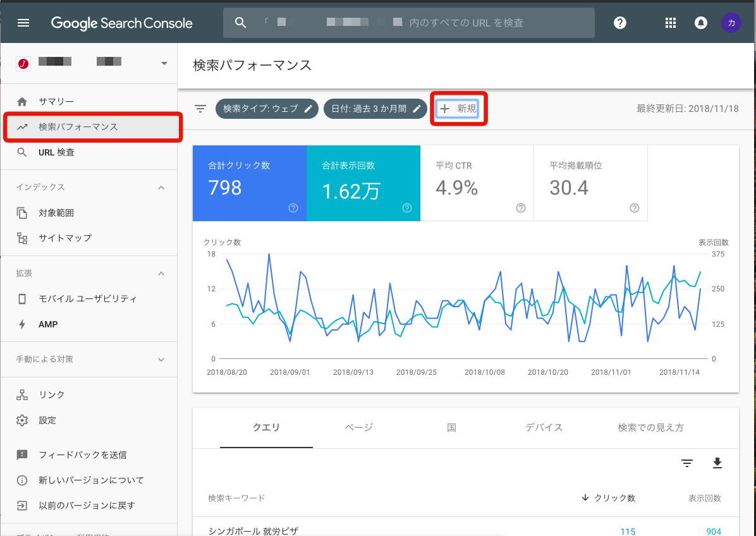Image resolution: width=756 pixels, height=536 pixels.
Task: Click the property favicon icon
Action: (x=23, y=63)
